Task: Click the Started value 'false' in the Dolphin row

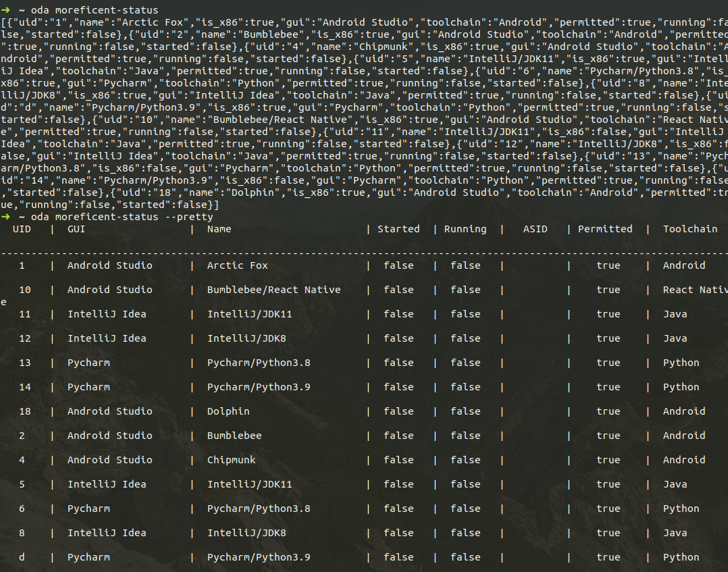Action: point(398,411)
